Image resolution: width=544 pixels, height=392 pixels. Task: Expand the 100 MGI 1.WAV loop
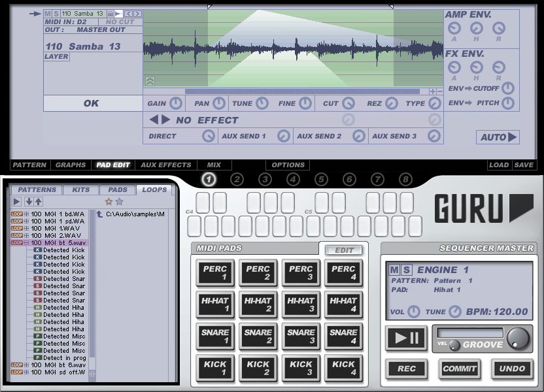(x=26, y=229)
